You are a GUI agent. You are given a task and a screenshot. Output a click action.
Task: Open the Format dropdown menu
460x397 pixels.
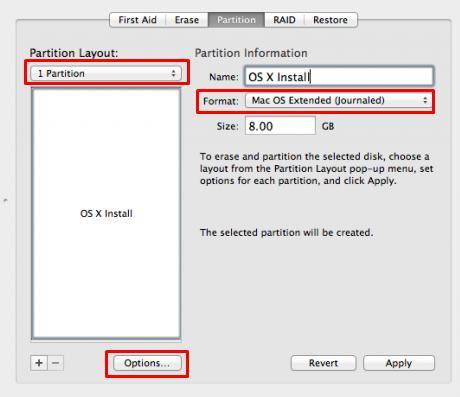(x=338, y=100)
